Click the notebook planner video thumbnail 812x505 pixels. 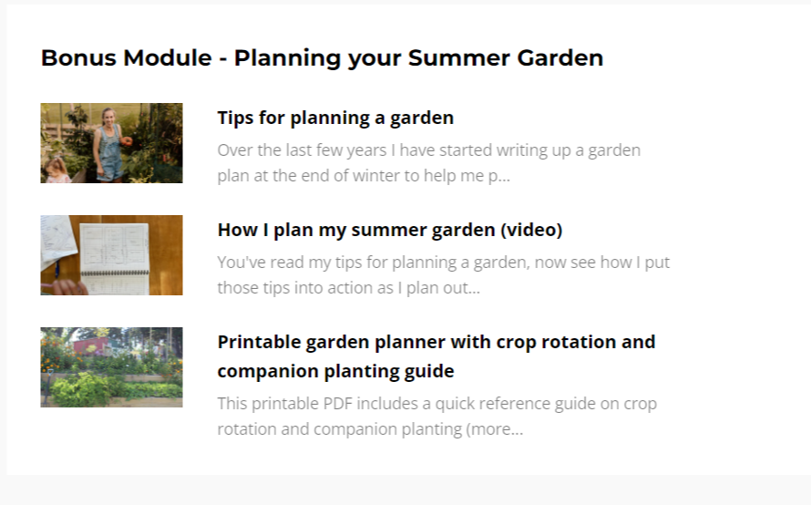coord(111,255)
